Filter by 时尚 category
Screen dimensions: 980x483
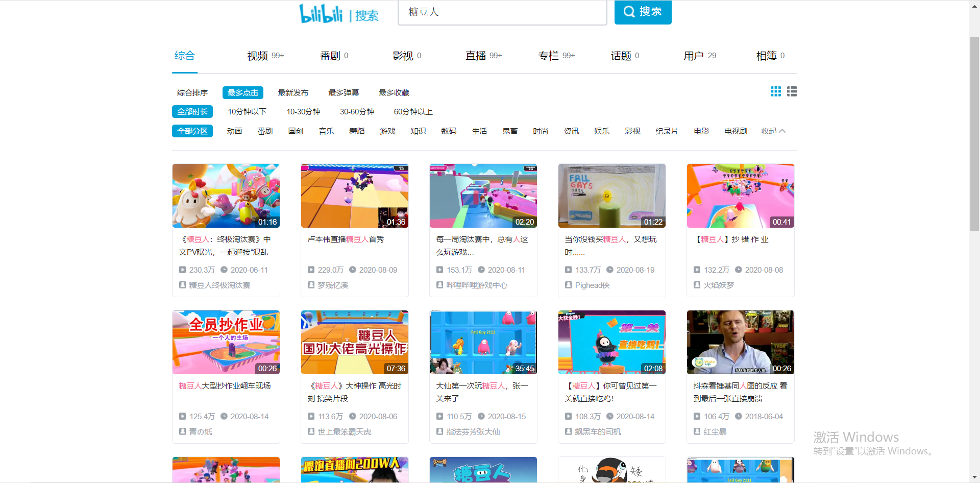(541, 131)
